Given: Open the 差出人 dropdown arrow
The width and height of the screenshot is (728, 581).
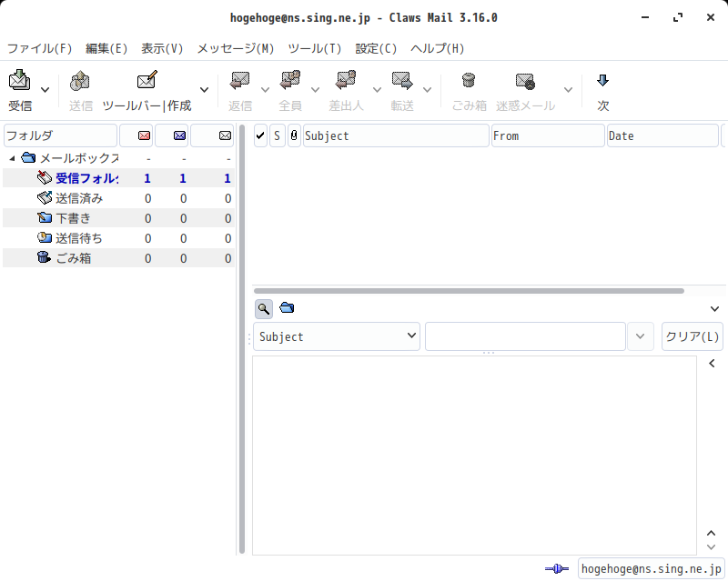Looking at the screenshot, I should tap(377, 90).
